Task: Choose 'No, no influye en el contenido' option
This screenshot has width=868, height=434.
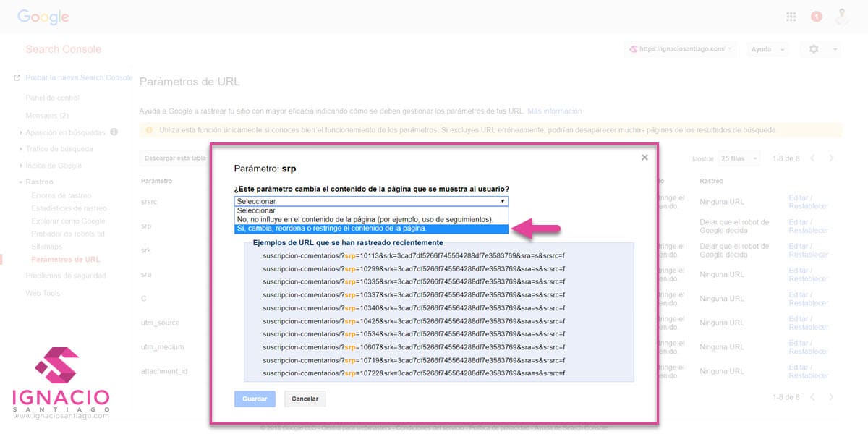Action: [371, 219]
